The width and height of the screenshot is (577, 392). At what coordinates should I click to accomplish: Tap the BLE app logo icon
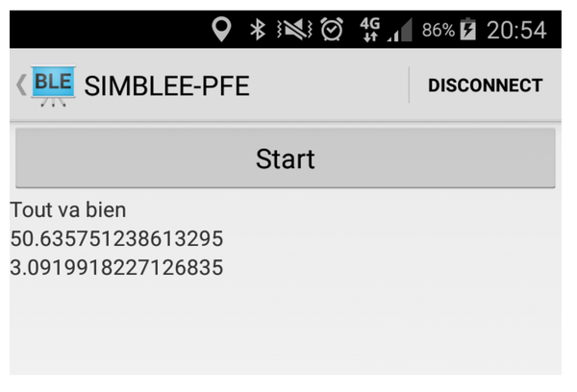52,86
